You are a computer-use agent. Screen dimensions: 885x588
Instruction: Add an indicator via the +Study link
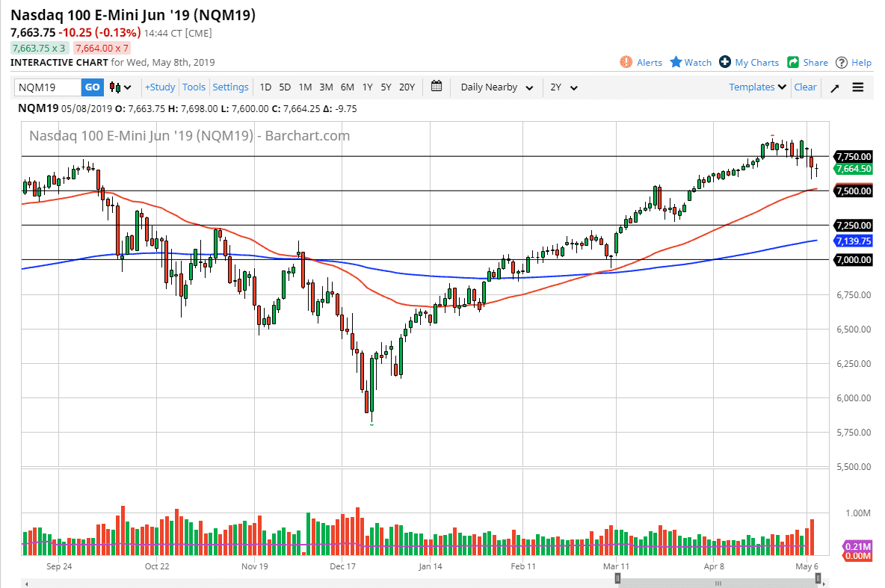(159, 87)
